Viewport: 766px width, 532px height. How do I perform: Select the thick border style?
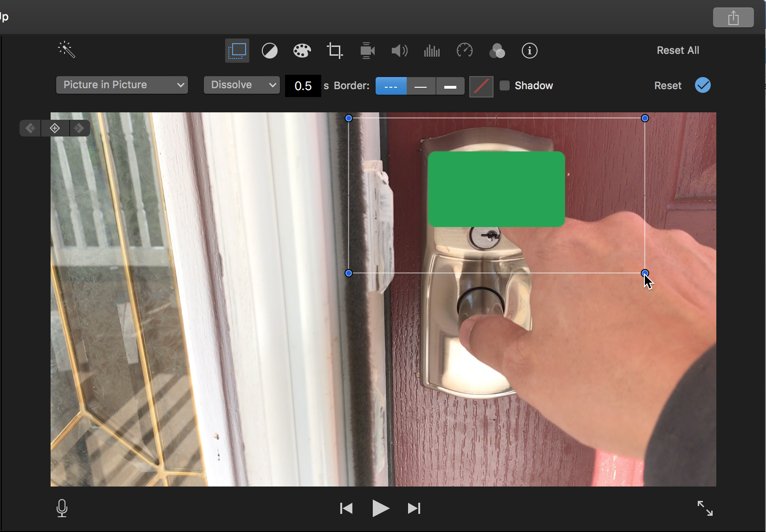(450, 86)
